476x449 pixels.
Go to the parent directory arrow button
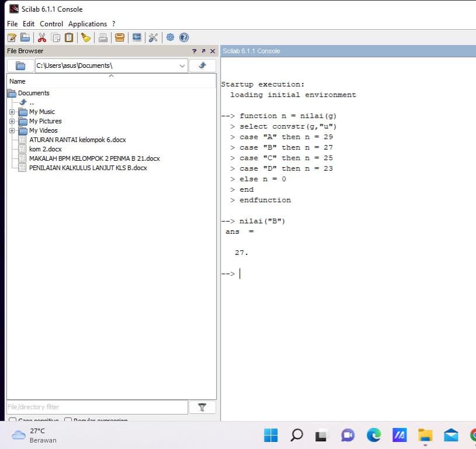(x=202, y=65)
